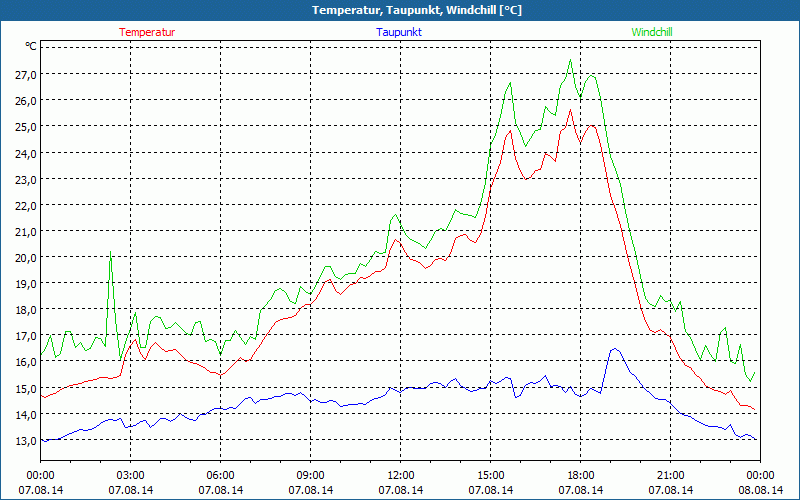800x500 pixels.
Task: Click the '22,0' y-axis value
Action: [26, 206]
